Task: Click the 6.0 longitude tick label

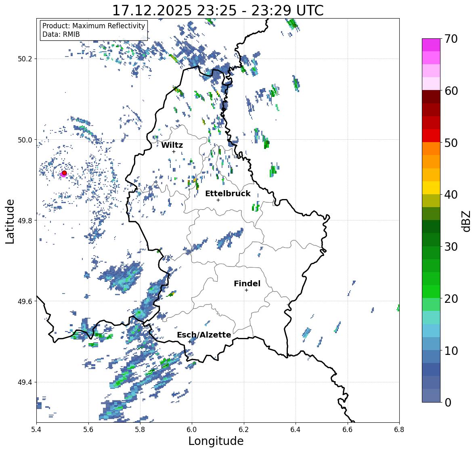Action: 192,430
